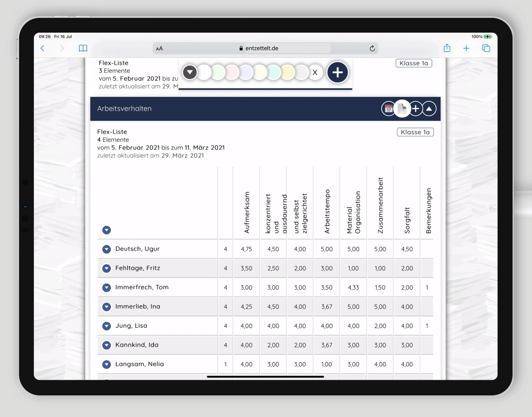Open a new Safari tab with plus icon
The width and height of the screenshot is (532, 417).
[466, 48]
